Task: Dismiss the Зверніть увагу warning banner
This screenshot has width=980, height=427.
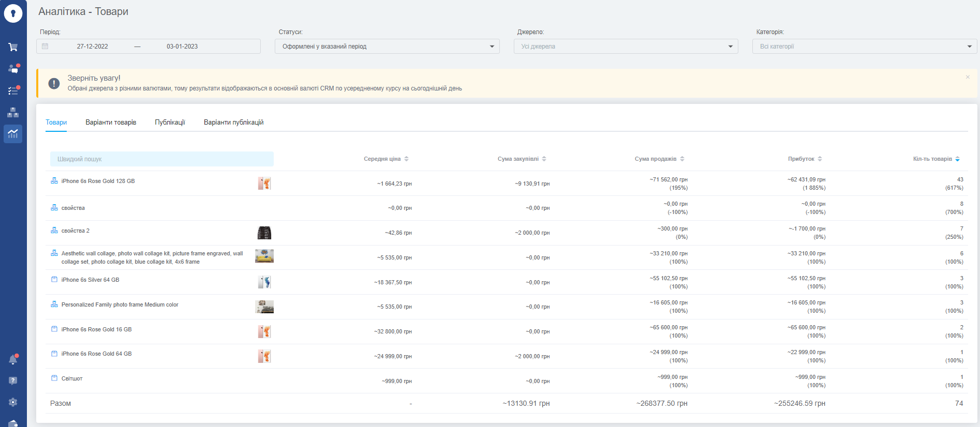Action: click(968, 77)
